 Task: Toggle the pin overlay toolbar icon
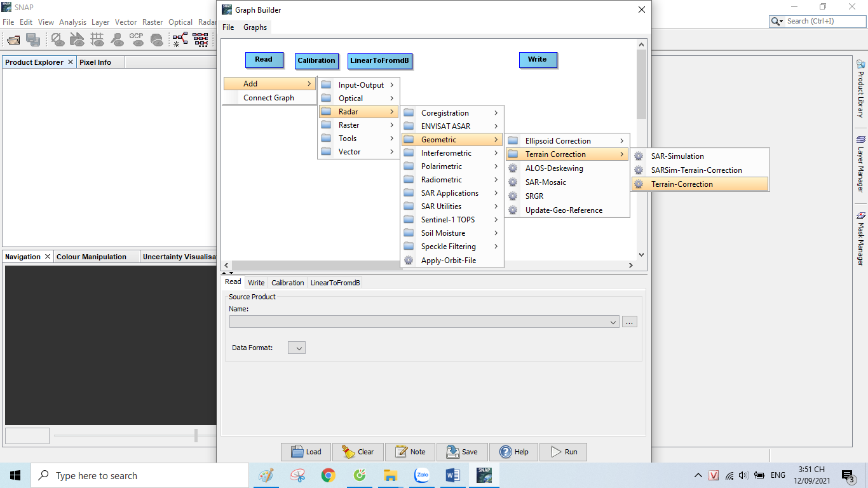pyautogui.click(x=117, y=39)
